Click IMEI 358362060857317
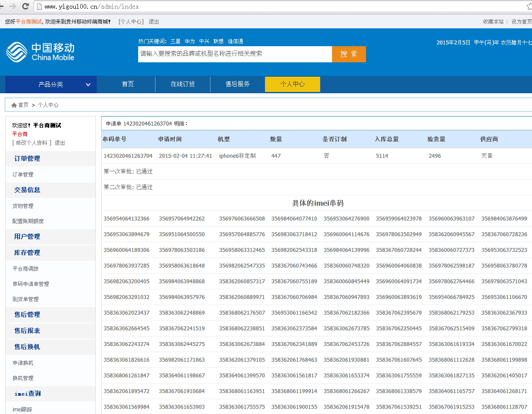The image size is (532, 414). [x=242, y=282]
